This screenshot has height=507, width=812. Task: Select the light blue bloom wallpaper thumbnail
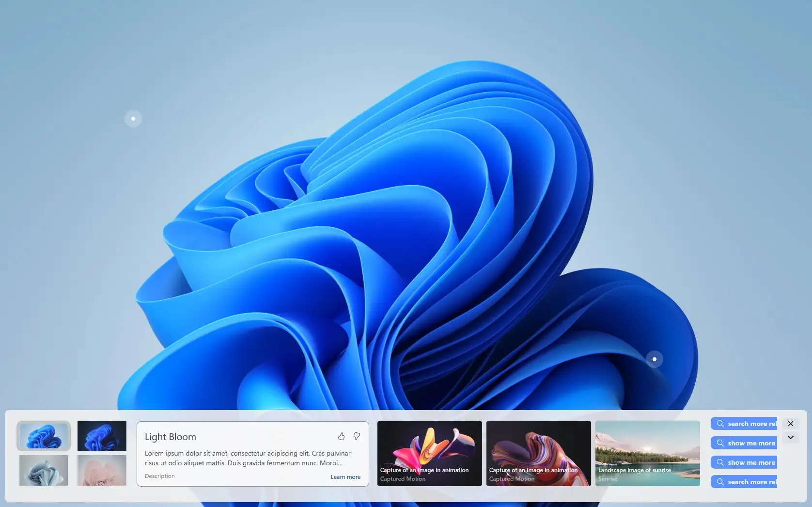(44, 436)
